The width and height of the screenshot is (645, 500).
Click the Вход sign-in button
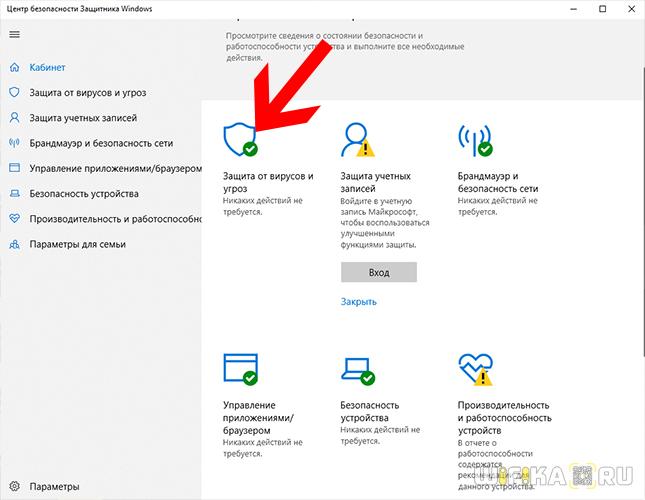[x=379, y=272]
